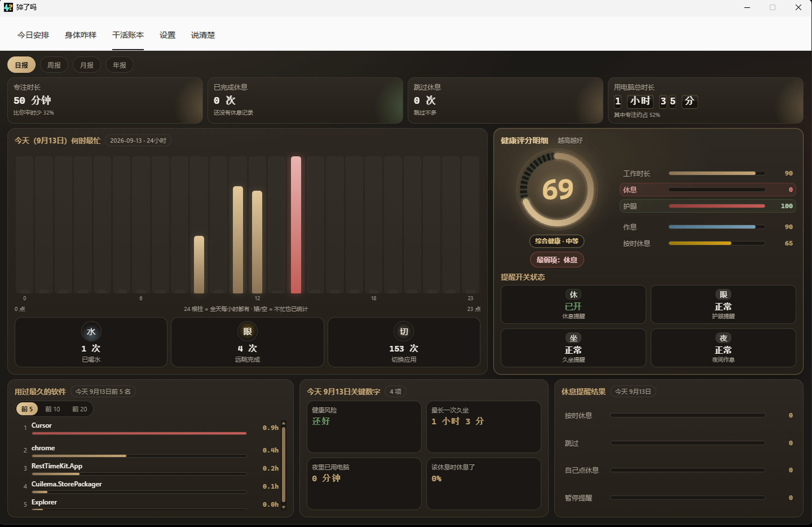812x527 pixels.
Task: Select the 干活账本 tab
Action: click(x=128, y=35)
